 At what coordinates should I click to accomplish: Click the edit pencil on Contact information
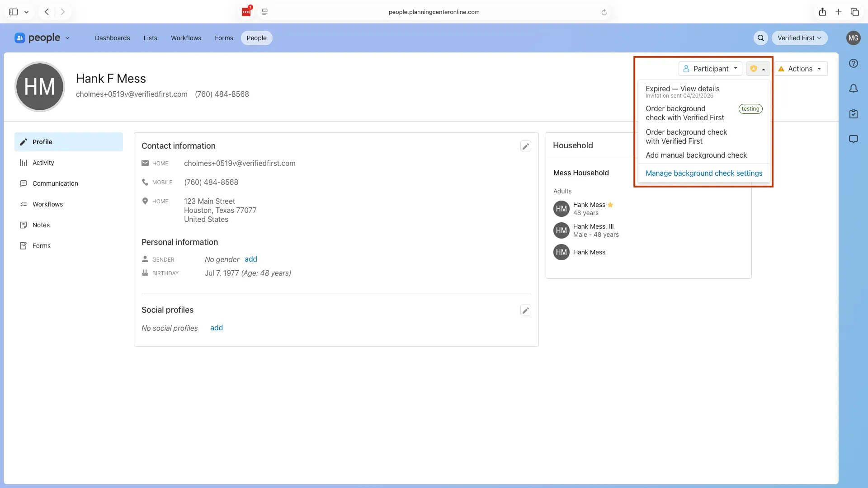pyautogui.click(x=526, y=146)
